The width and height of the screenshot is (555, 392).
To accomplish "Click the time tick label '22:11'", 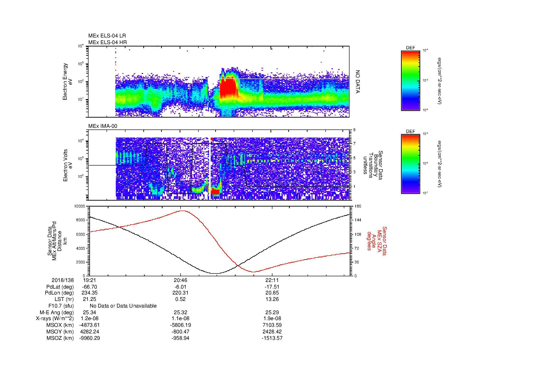I will (x=272, y=280).
